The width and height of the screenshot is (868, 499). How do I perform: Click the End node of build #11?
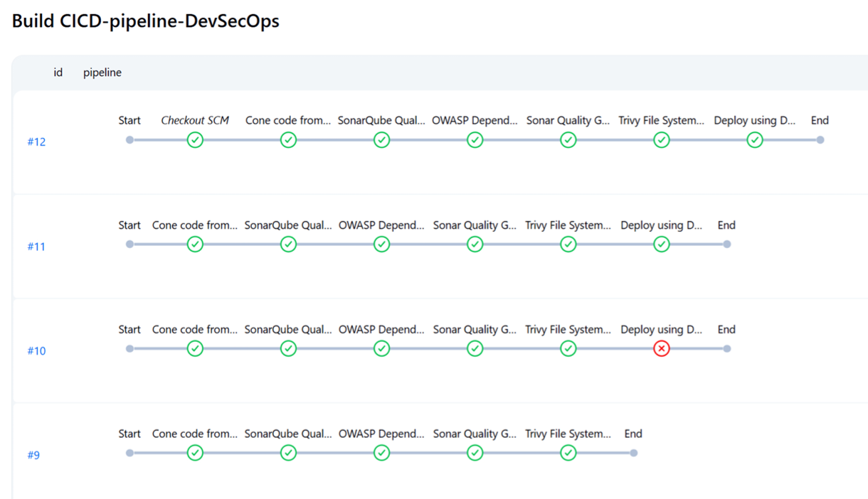726,245
